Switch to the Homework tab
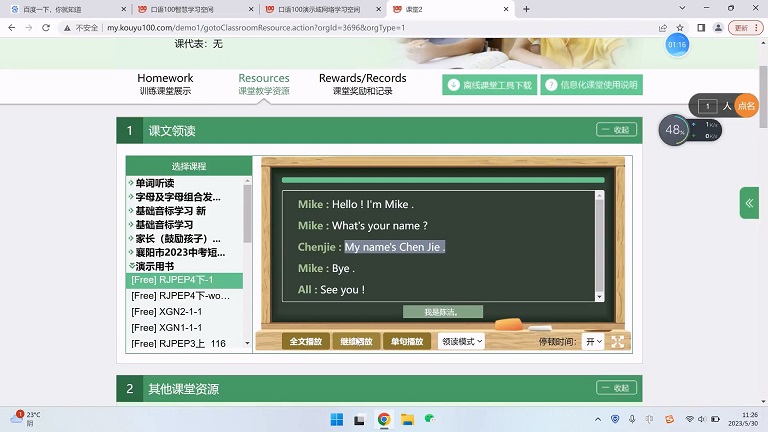 [x=165, y=83]
